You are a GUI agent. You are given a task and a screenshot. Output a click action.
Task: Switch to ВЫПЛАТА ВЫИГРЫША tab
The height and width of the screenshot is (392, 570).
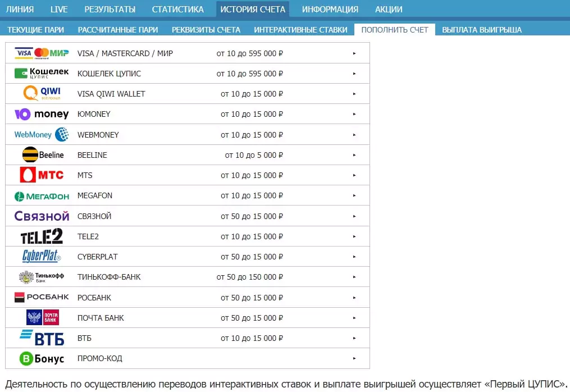[482, 30]
